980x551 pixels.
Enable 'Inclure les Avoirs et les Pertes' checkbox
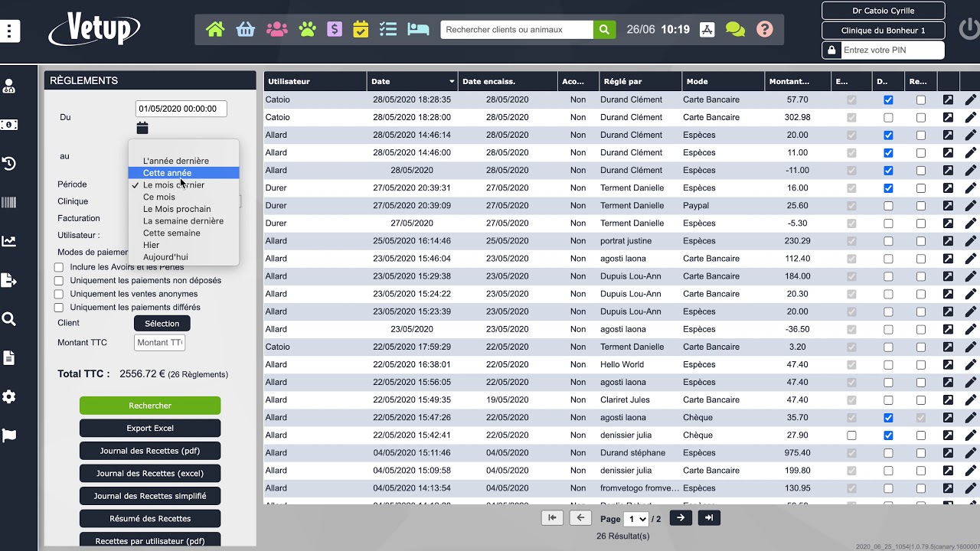[59, 267]
